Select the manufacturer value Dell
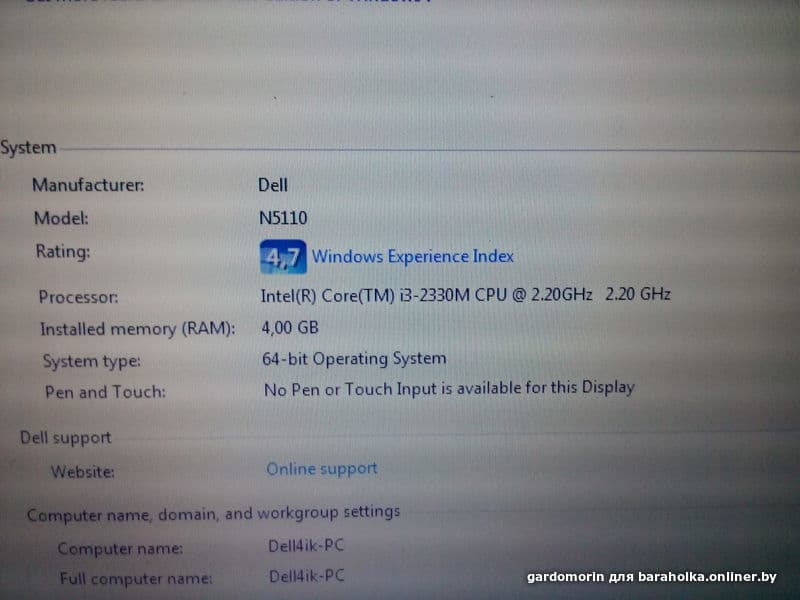The image size is (800, 600). [x=273, y=185]
